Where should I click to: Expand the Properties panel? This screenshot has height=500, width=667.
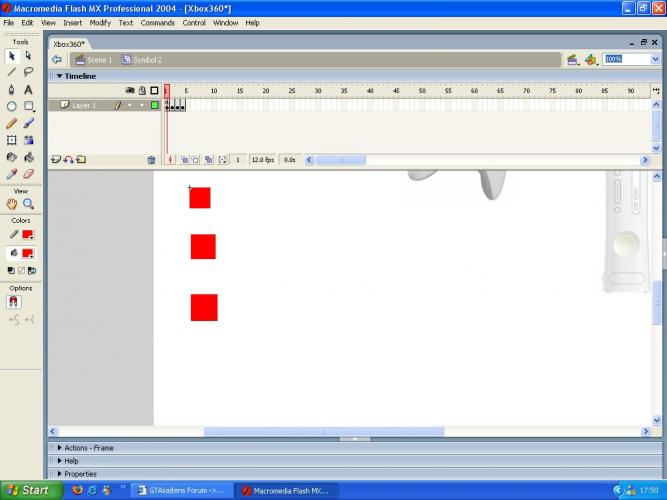(59, 474)
